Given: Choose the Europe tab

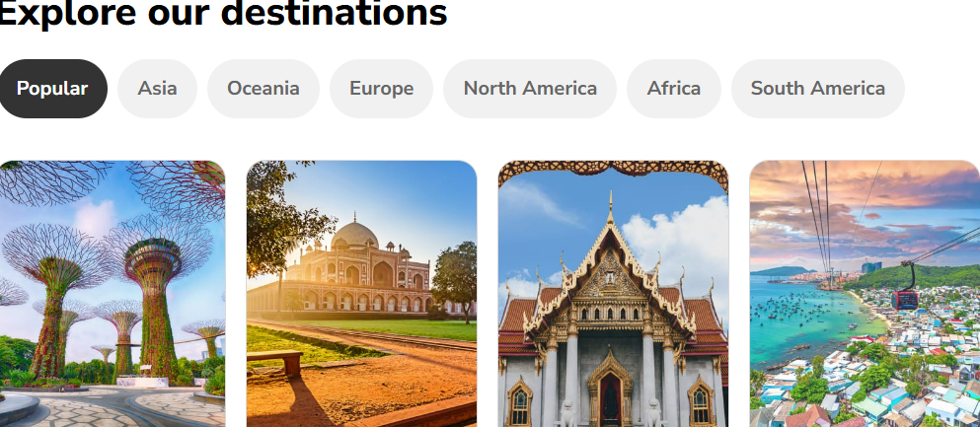Looking at the screenshot, I should point(381,89).
